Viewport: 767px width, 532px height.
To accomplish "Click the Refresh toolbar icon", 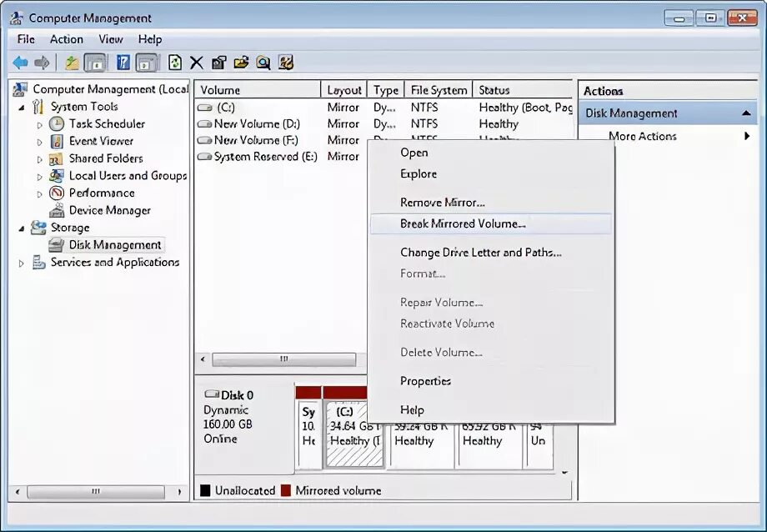I will (x=174, y=63).
